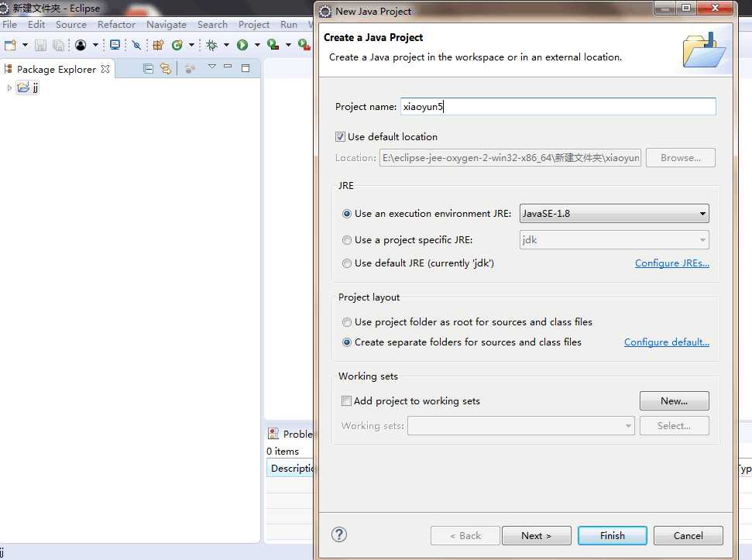Image resolution: width=752 pixels, height=560 pixels.
Task: Open the Refactor menu
Action: coord(116,25)
